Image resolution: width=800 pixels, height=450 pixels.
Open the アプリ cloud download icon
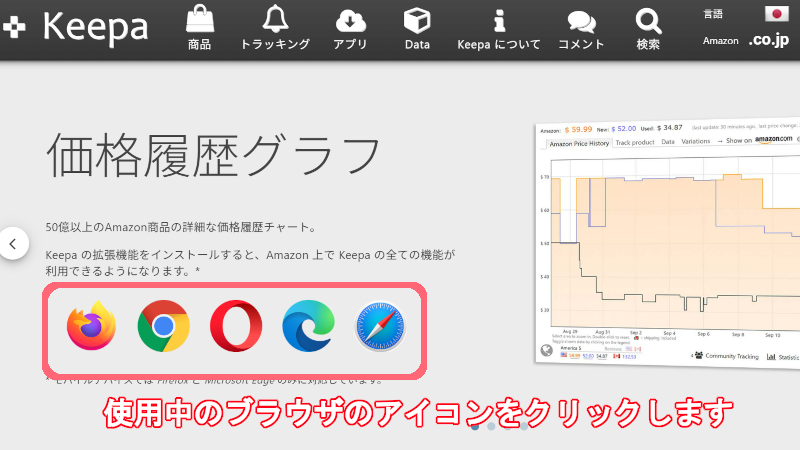tap(350, 29)
